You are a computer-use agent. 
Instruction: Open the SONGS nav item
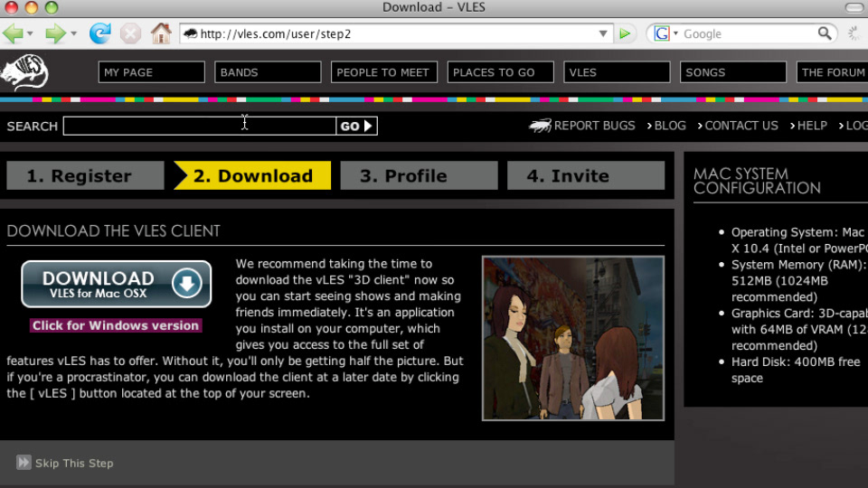(x=733, y=72)
